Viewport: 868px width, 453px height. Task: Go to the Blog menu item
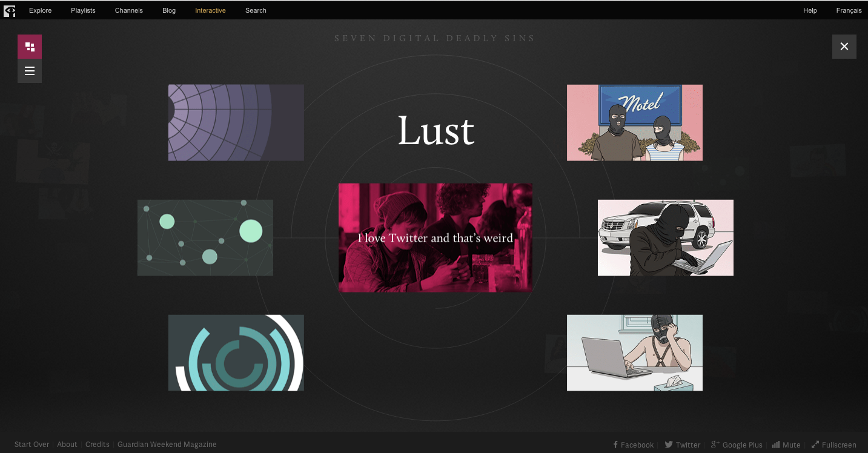click(169, 10)
